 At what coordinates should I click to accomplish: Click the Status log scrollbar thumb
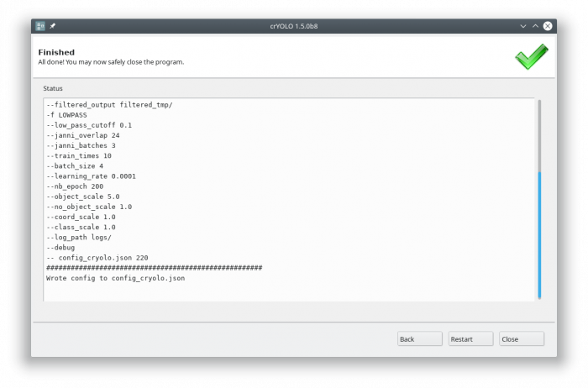click(x=539, y=235)
